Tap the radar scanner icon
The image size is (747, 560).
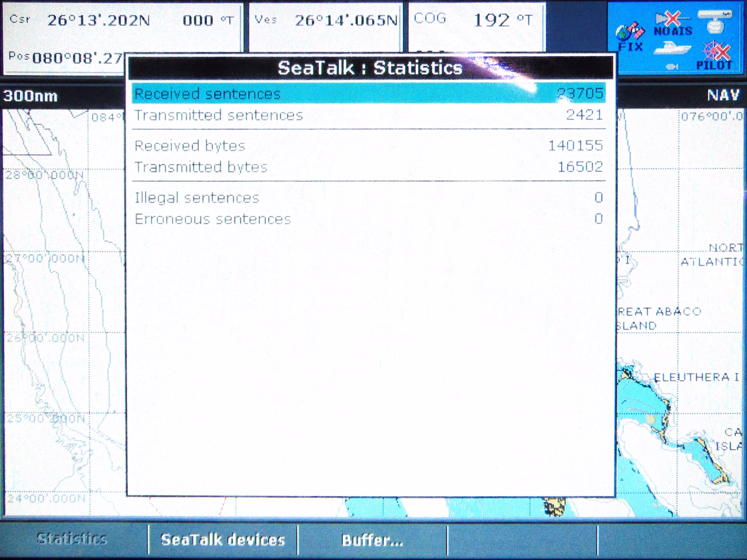pos(715,22)
